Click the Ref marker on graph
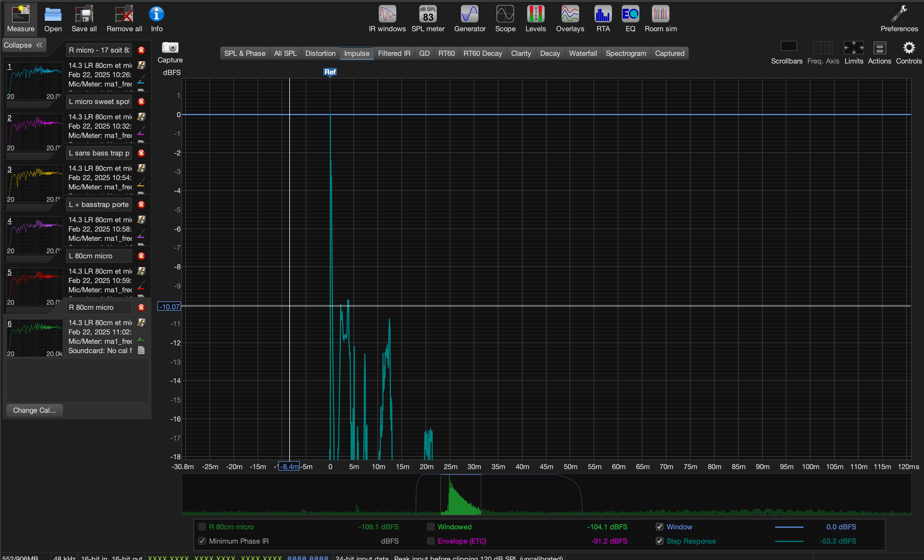This screenshot has height=560, width=924. [x=330, y=72]
